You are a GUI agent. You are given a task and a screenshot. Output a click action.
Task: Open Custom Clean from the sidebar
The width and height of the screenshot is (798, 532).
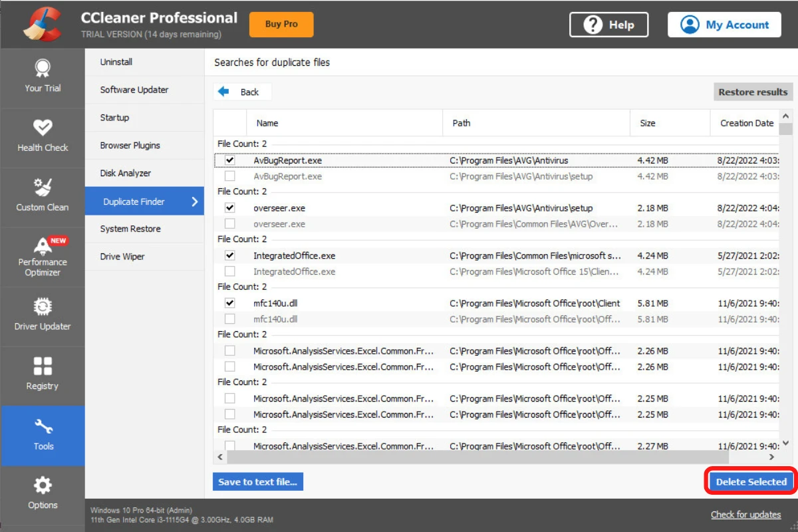(x=43, y=197)
